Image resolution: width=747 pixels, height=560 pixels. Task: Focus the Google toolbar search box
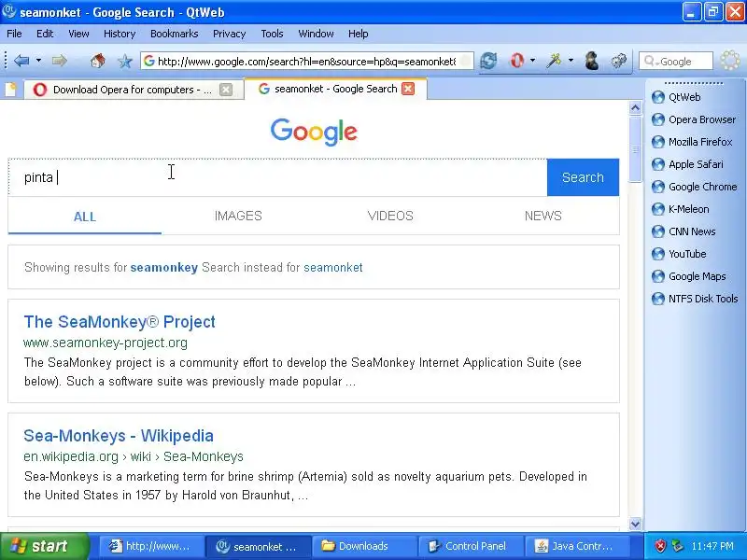675,61
